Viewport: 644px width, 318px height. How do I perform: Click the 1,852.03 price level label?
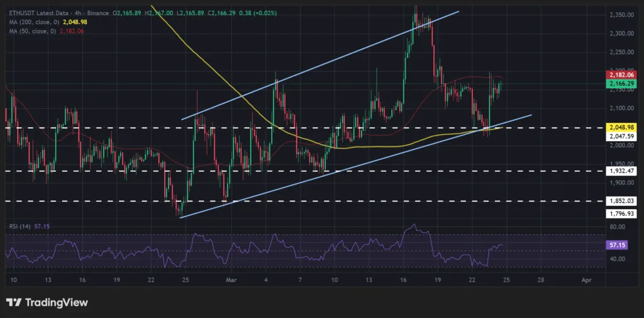click(x=622, y=201)
